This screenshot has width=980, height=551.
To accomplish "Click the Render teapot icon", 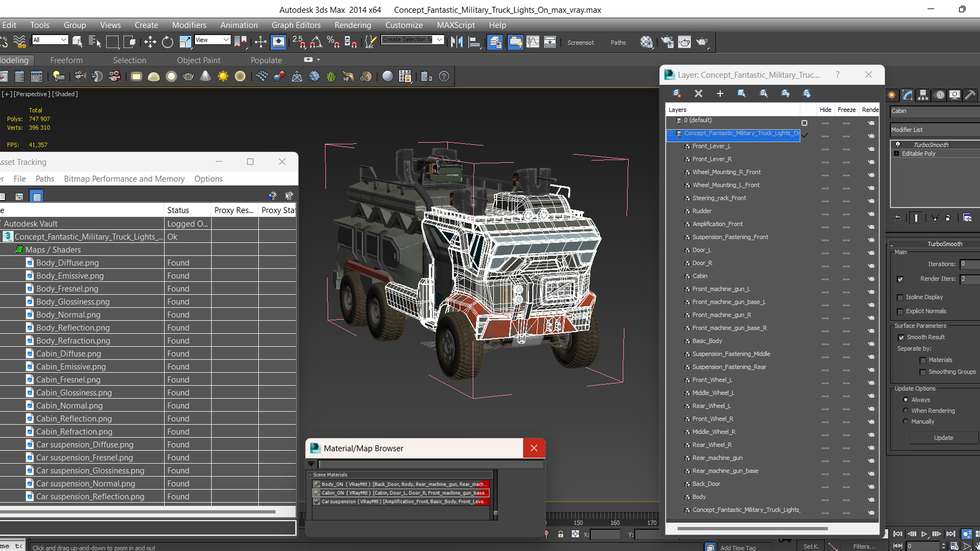I will point(702,42).
